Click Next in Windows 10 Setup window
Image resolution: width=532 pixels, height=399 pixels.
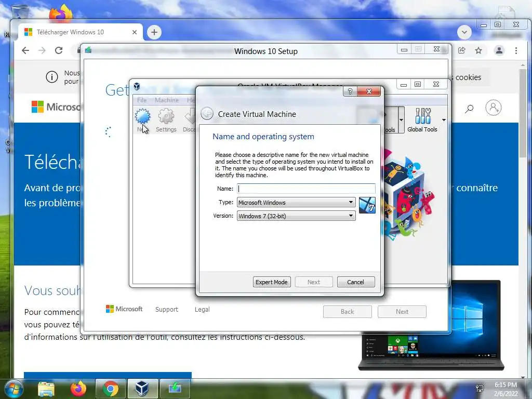click(402, 312)
